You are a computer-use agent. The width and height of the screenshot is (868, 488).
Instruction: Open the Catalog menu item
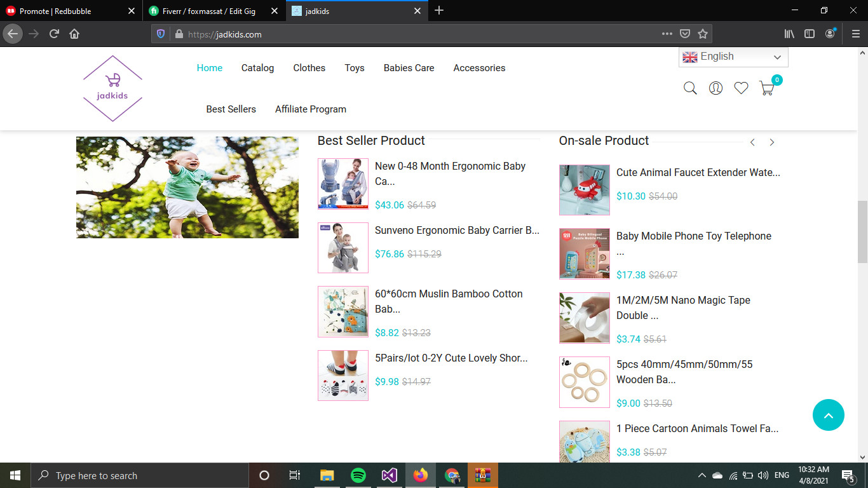click(x=257, y=68)
